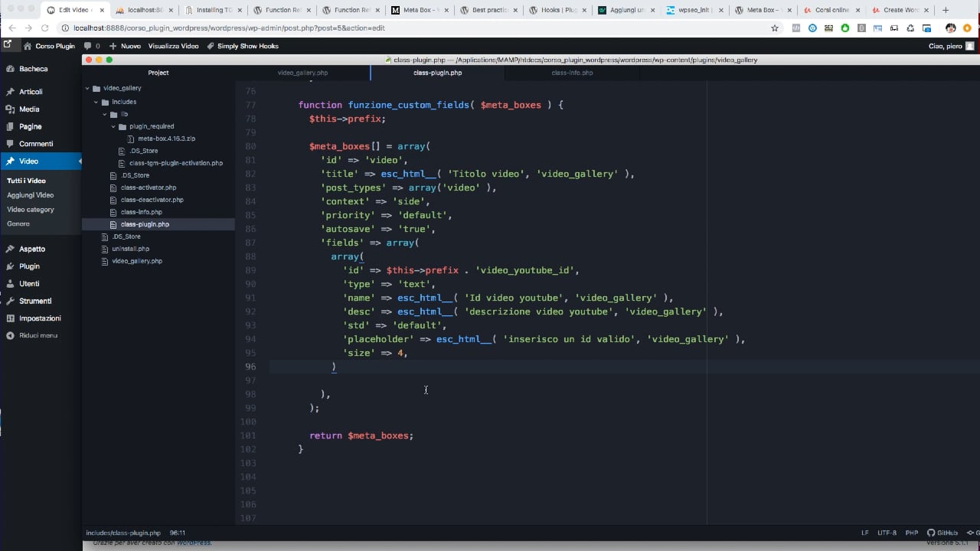Image resolution: width=980 pixels, height=551 pixels.
Task: Collapse WordPress menu with Riduci menu
Action: (x=38, y=335)
